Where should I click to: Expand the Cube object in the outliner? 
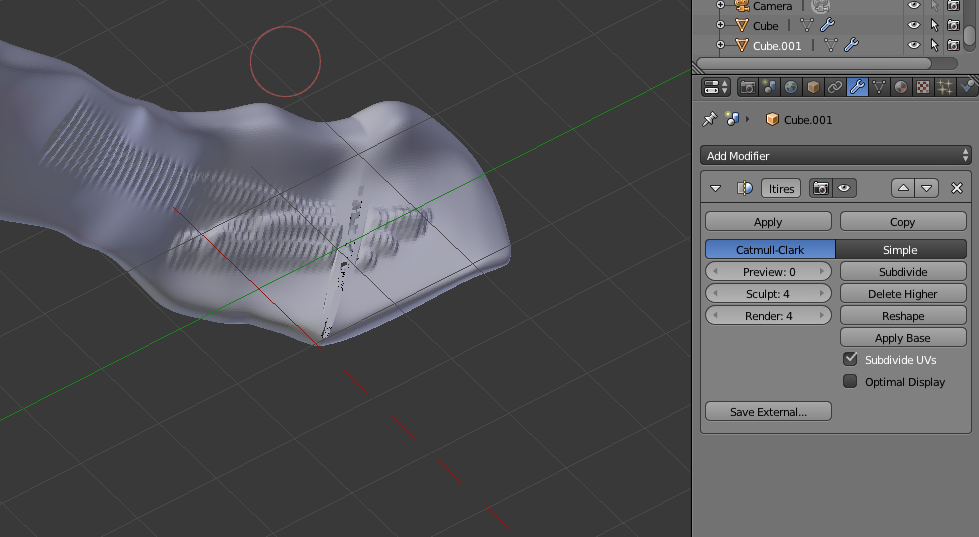[720, 25]
